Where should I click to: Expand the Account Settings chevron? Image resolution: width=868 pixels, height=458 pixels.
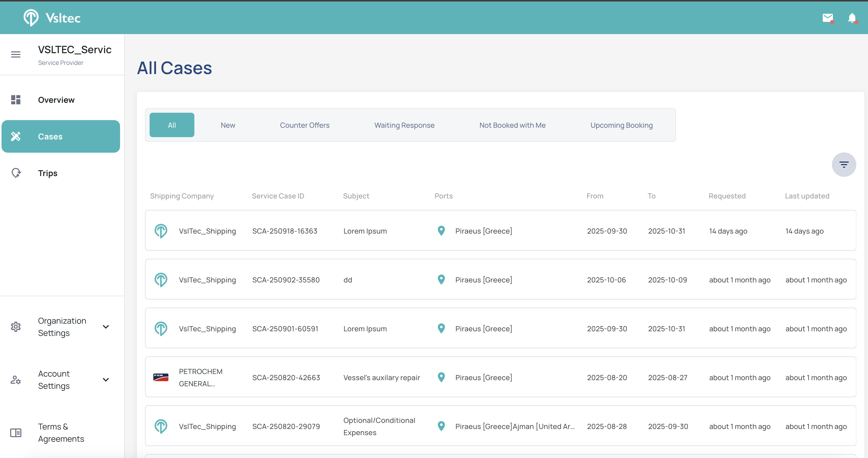tap(106, 379)
